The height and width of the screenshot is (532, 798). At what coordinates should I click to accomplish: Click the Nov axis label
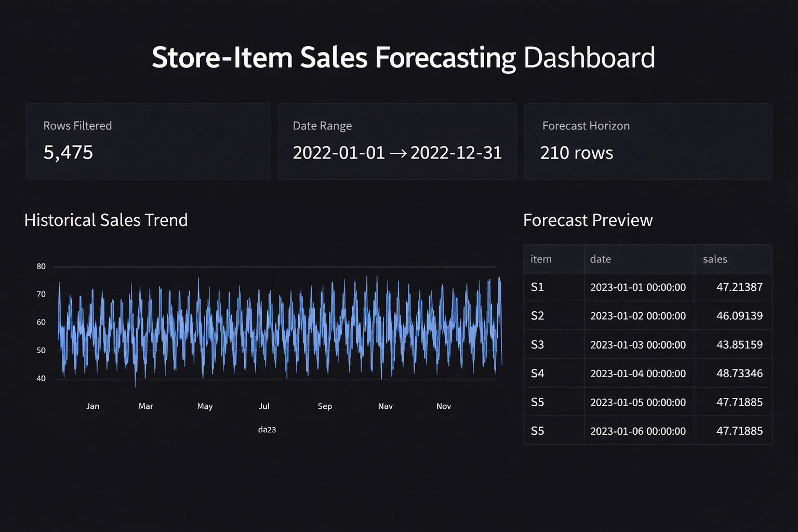(x=444, y=406)
